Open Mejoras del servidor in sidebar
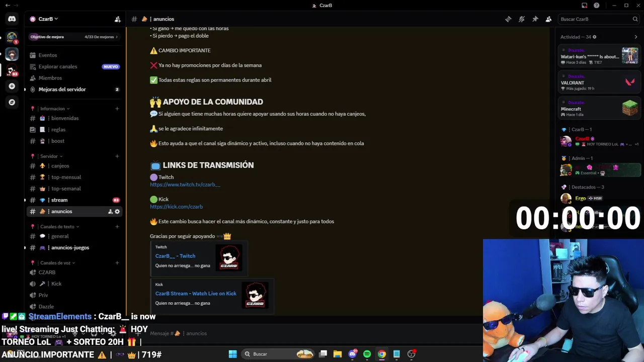Screen dimensions: 644x362 click(x=74, y=89)
